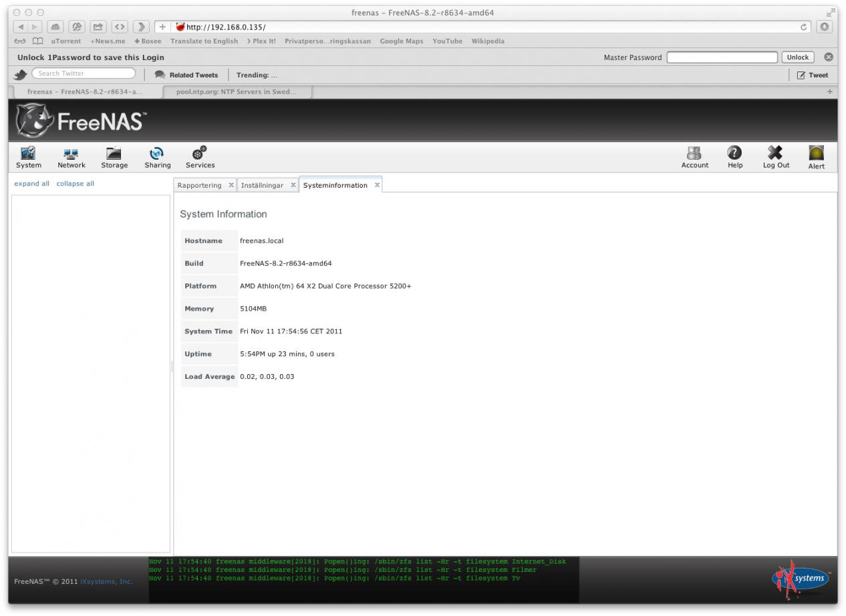
Task: Open the YouTube bookmark
Action: 447,41
